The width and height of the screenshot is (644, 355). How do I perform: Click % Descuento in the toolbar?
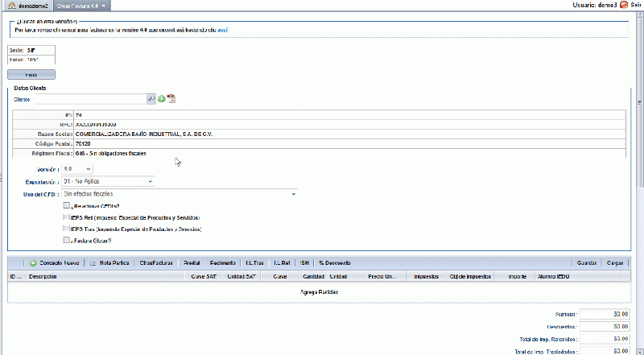(335, 263)
